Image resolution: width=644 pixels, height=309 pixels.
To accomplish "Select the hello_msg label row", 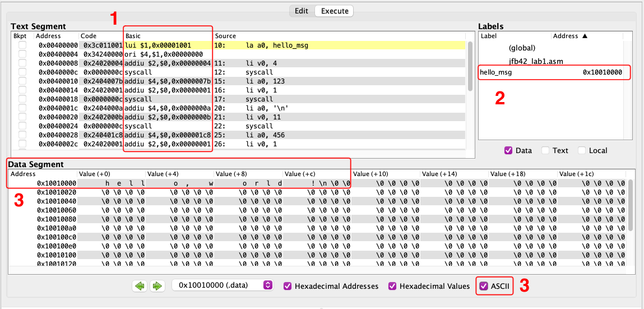I will click(552, 72).
